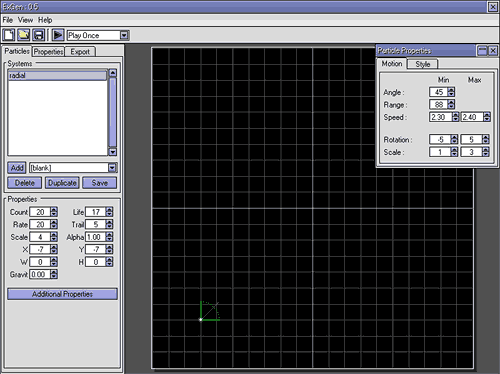Open the View menu
The height and width of the screenshot is (374, 500).
click(25, 20)
